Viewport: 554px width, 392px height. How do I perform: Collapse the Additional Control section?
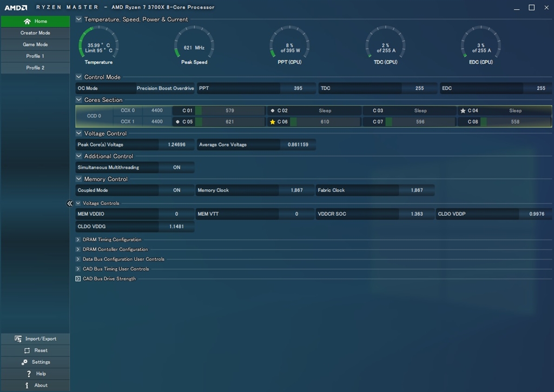tap(78, 156)
